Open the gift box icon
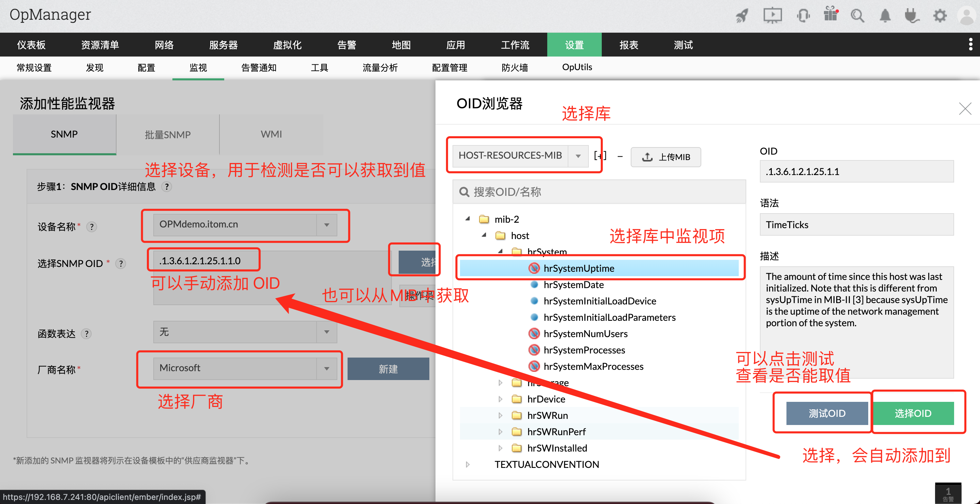The width and height of the screenshot is (980, 504). click(830, 14)
